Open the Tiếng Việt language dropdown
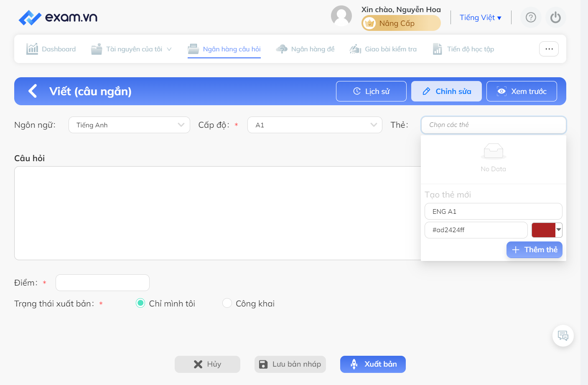The width and height of the screenshot is (588, 385). tap(481, 18)
